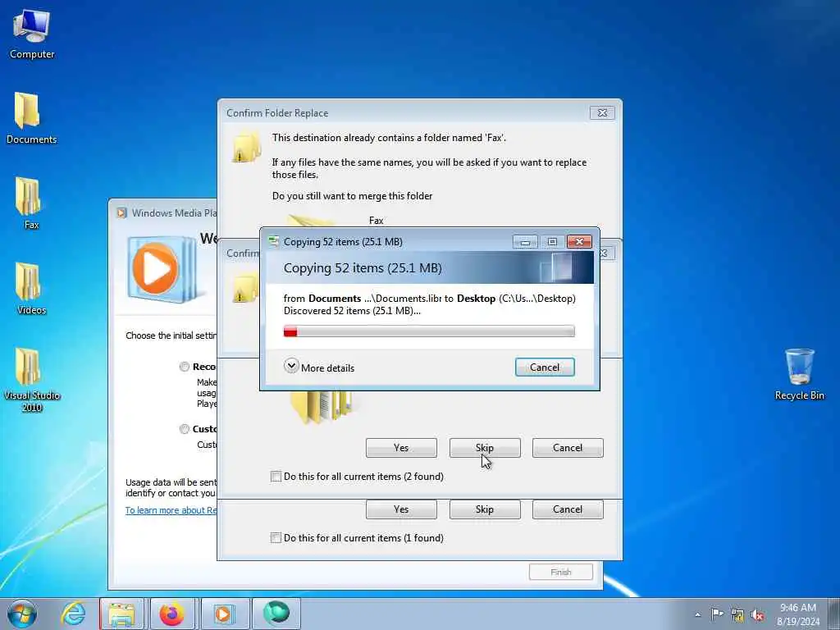Launch Internet Explorer from the taskbar
Viewport: 840px width, 630px height.
(72, 614)
